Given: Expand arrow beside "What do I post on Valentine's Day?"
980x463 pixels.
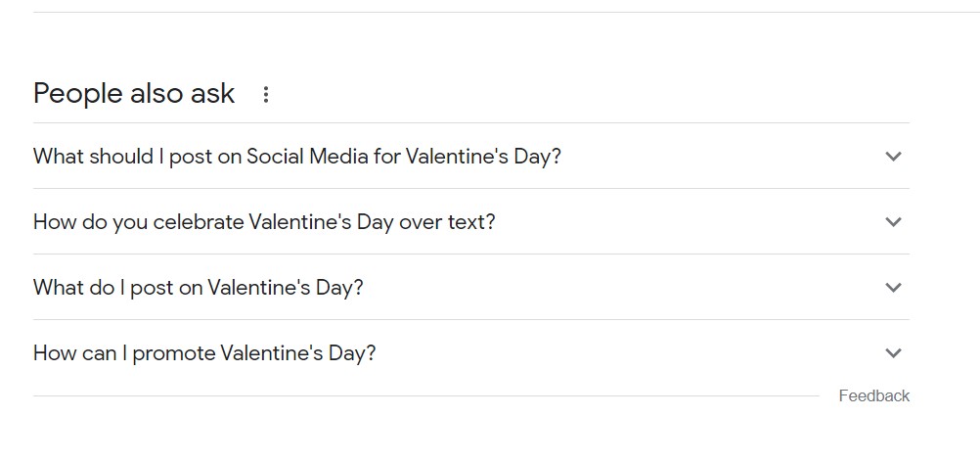Looking at the screenshot, I should point(892,288).
